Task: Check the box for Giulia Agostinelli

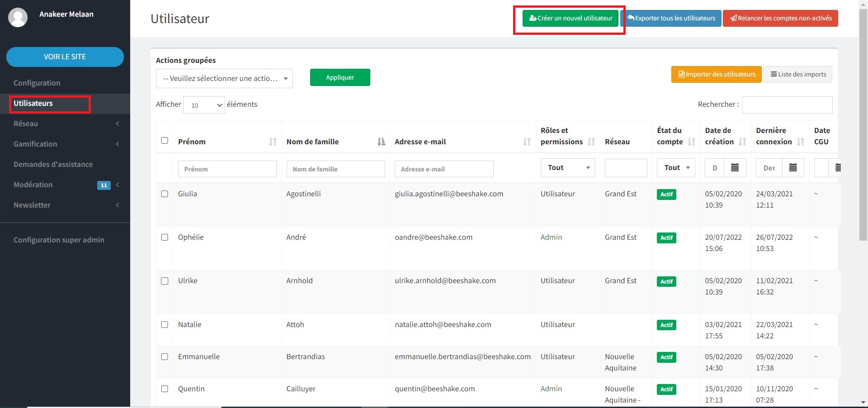Action: point(165,194)
